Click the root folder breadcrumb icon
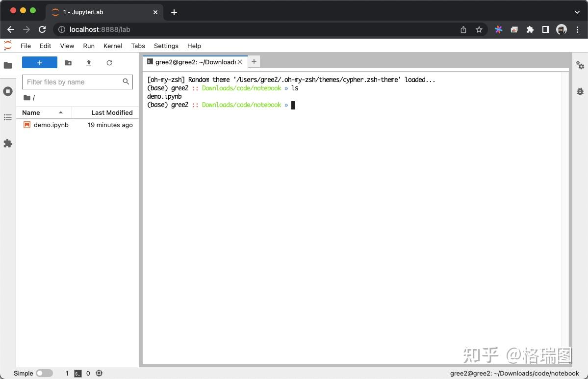Screen dimensions: 588x379 coord(26,98)
